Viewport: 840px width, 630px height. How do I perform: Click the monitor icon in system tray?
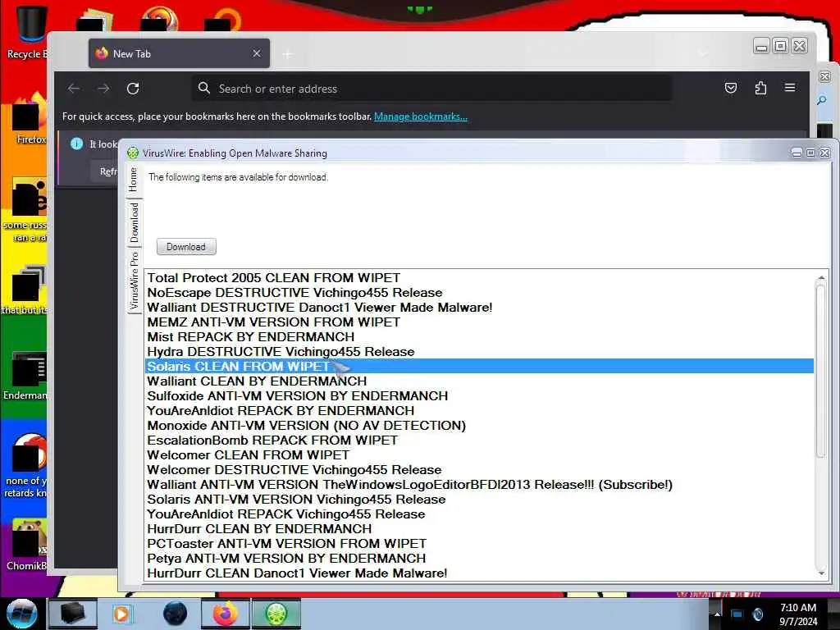737,614
